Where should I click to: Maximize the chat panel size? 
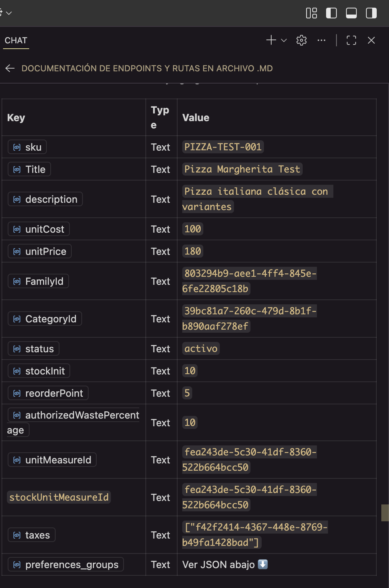pos(351,40)
